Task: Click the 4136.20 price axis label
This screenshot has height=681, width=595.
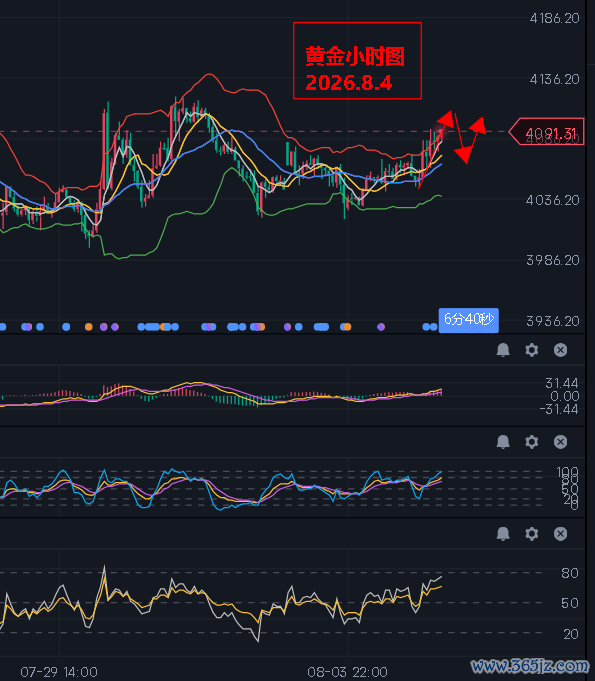Action: [554, 79]
